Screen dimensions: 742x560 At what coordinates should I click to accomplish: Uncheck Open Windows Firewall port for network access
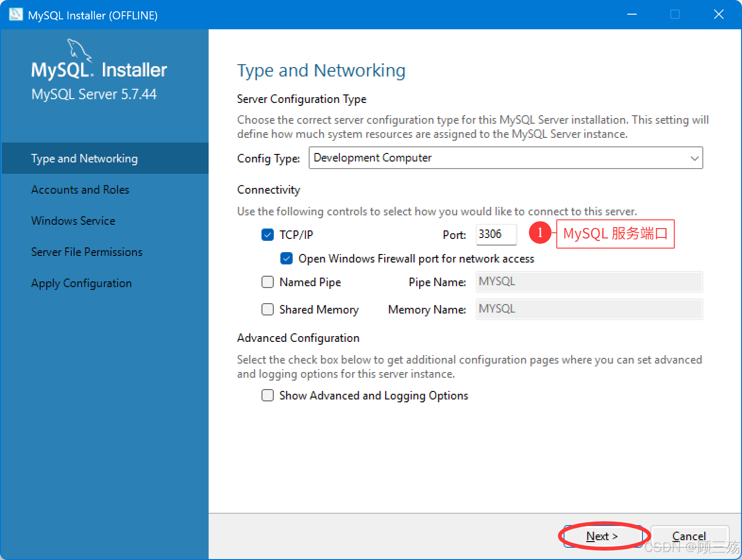(287, 258)
